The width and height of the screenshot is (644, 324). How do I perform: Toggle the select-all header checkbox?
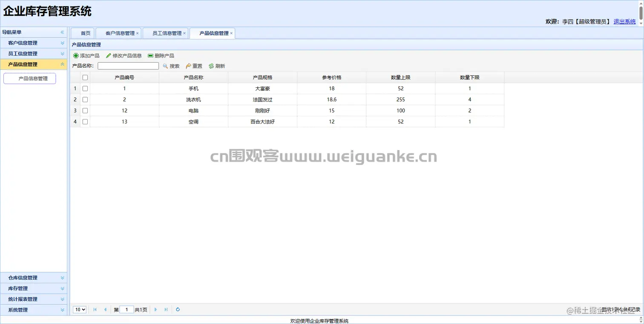[x=85, y=78]
